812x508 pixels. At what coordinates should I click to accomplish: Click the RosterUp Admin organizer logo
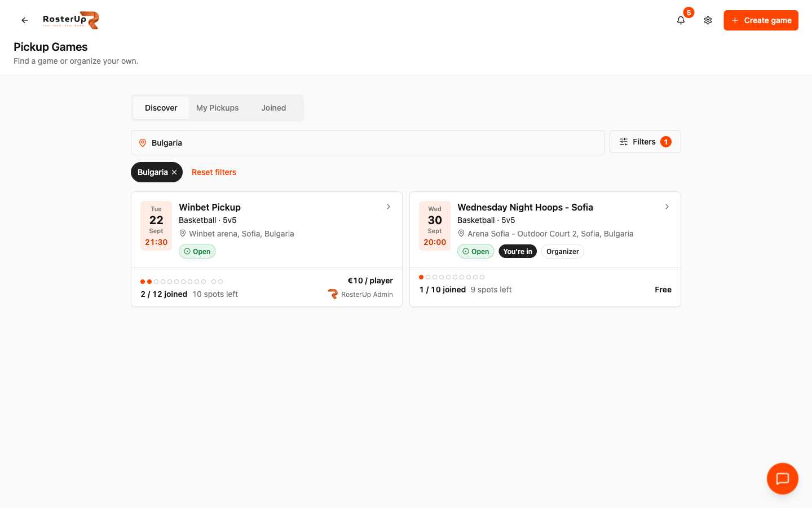click(x=333, y=294)
